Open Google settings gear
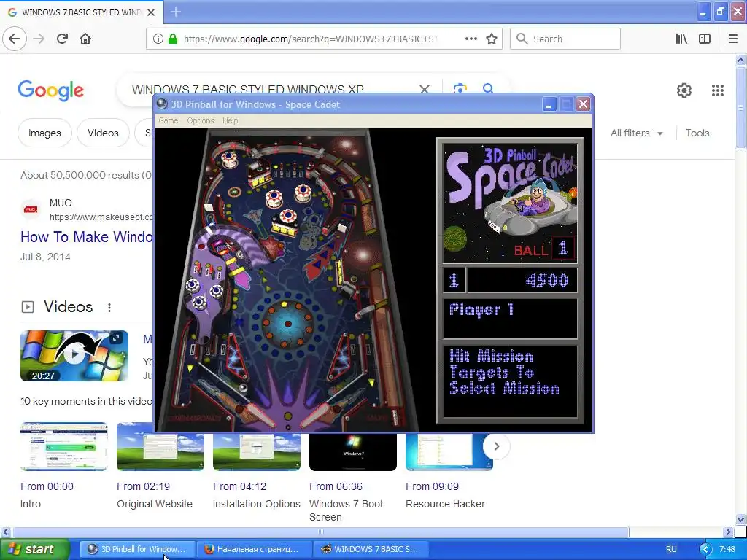 point(684,90)
